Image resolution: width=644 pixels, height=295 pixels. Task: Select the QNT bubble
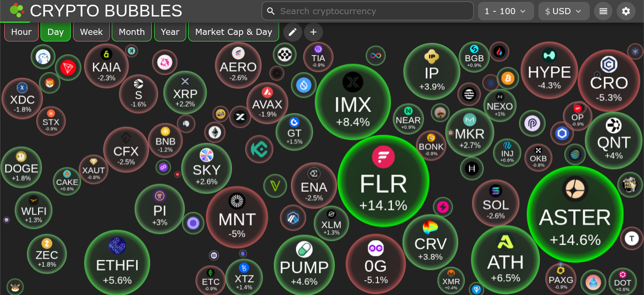[x=613, y=140]
